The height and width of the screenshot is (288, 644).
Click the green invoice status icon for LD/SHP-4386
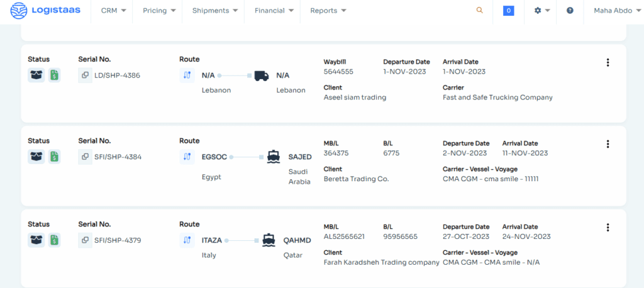coord(55,75)
